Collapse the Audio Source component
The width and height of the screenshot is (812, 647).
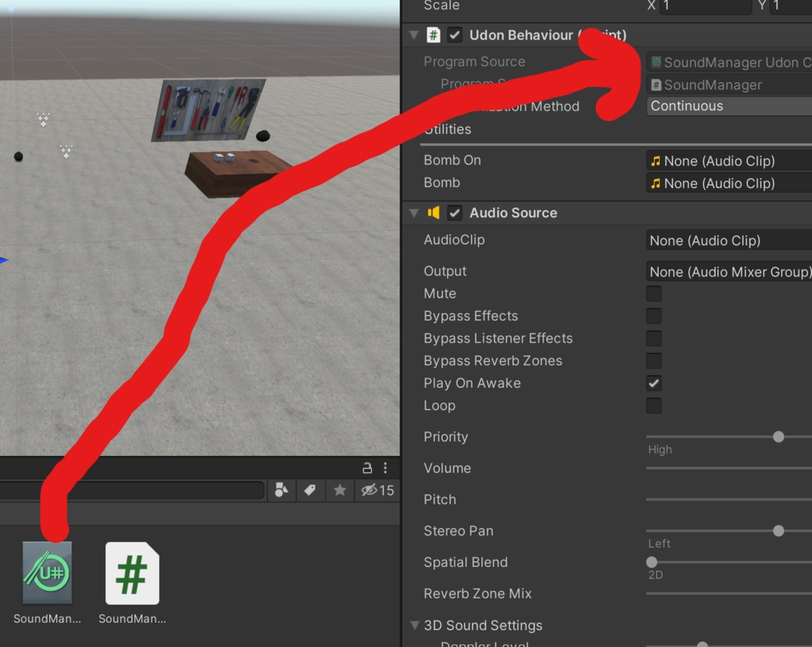coord(414,212)
